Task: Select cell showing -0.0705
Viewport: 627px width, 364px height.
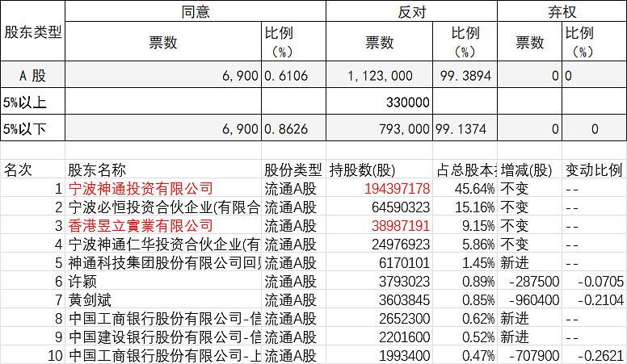Action: [594, 281]
